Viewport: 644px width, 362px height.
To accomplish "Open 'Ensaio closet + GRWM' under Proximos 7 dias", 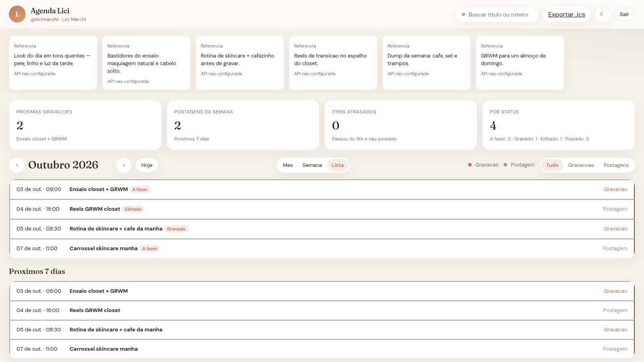I will tap(322, 291).
